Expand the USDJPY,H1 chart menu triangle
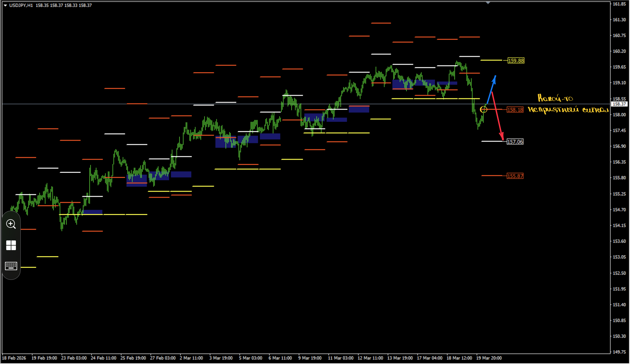The height and width of the screenshot is (364, 630). 5,5
